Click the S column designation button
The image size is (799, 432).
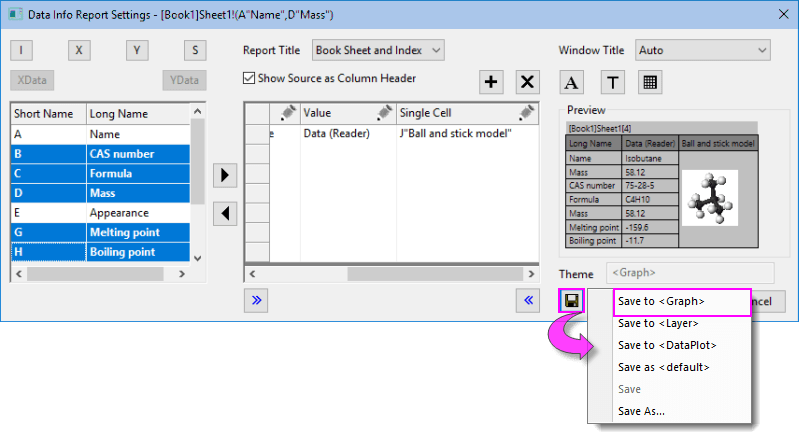pyautogui.click(x=195, y=50)
